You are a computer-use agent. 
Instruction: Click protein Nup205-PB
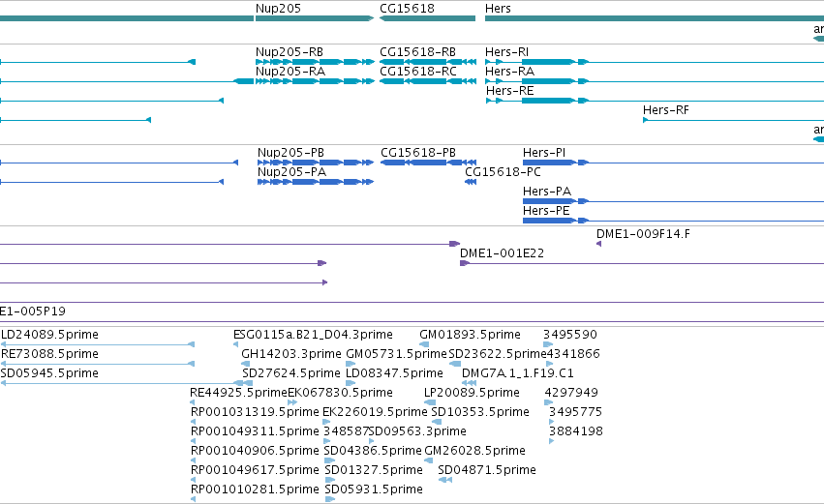coord(290,153)
